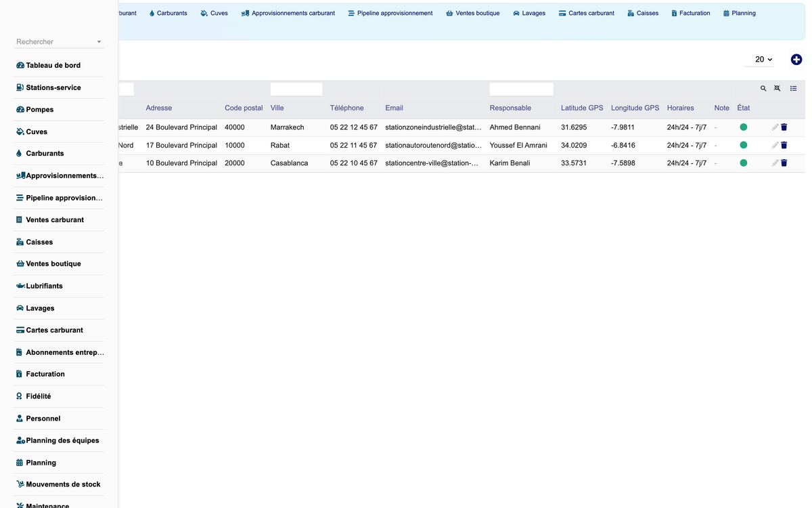The width and height of the screenshot is (812, 508).
Task: Click the pencil edit icon in Marrakech row
Action: (775, 127)
